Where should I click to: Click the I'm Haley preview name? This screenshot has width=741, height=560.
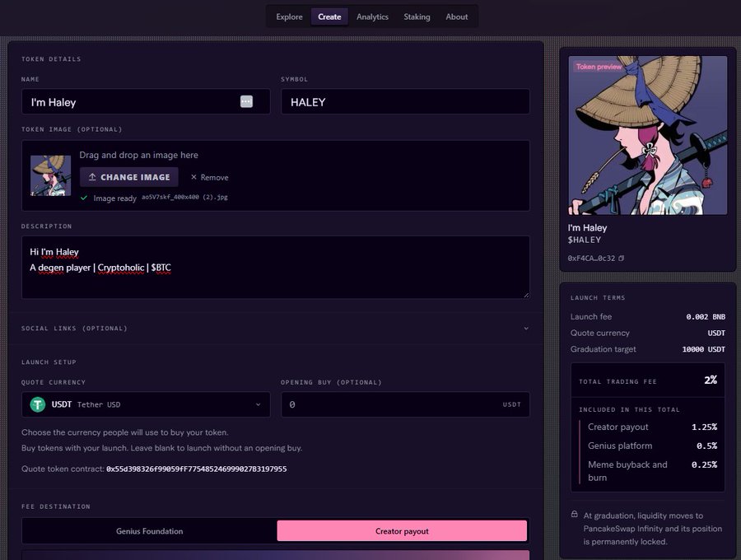click(587, 227)
